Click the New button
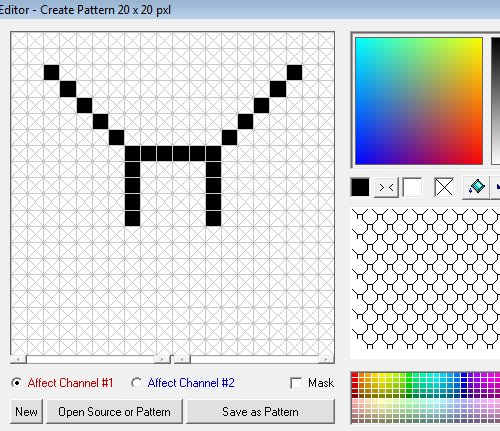The image size is (500, 431). pyautogui.click(x=26, y=412)
